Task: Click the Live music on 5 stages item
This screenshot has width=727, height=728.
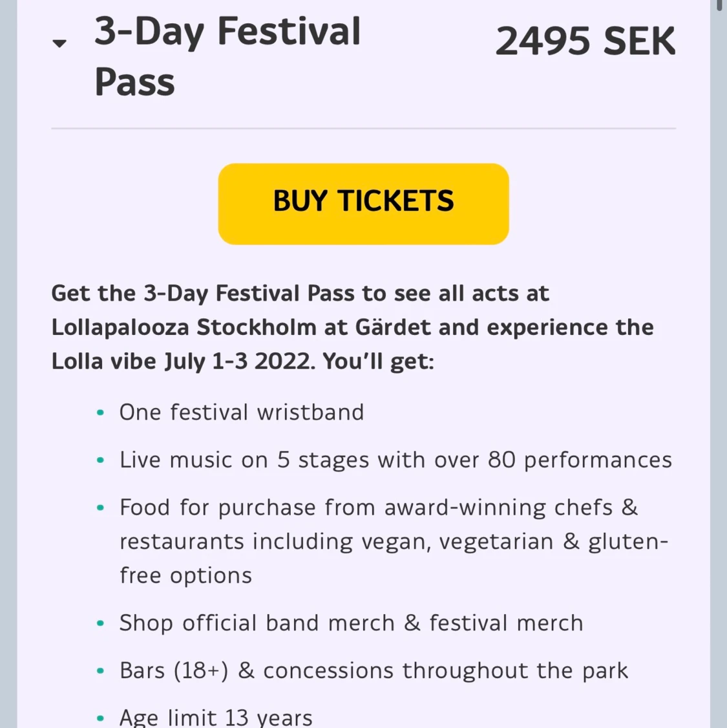Action: pos(395,460)
